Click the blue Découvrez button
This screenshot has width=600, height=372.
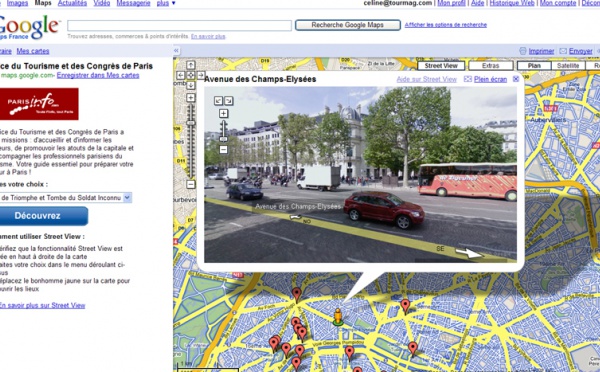(x=43, y=216)
